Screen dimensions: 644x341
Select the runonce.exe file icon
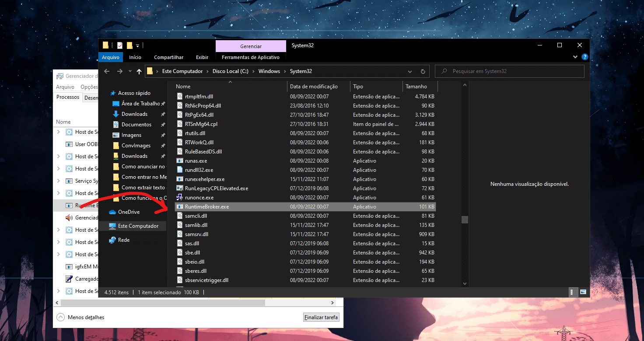coord(179,198)
